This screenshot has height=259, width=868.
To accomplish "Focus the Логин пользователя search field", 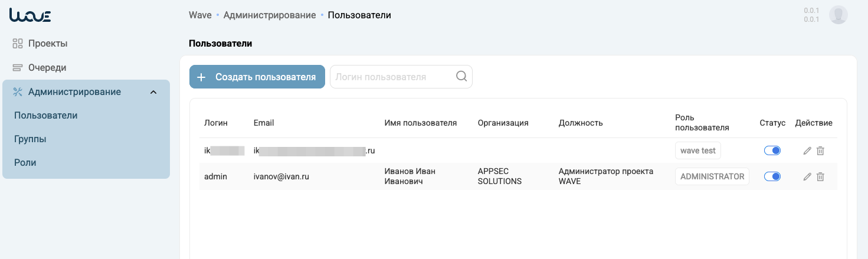I will [392, 77].
